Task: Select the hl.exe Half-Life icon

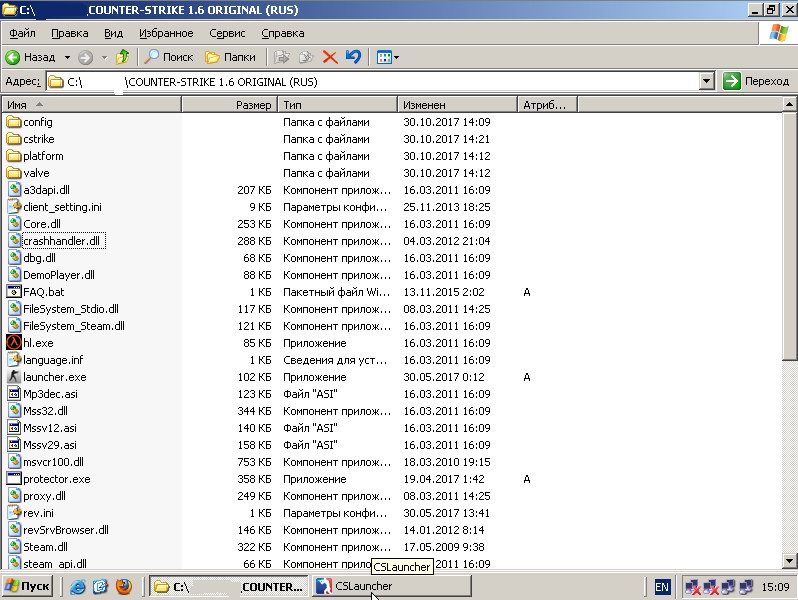Action: point(14,342)
